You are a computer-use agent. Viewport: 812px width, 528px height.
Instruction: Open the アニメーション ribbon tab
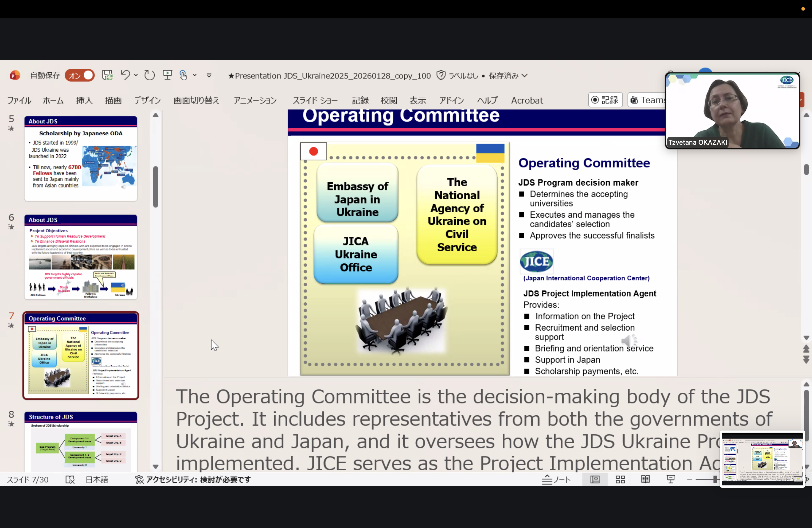255,100
